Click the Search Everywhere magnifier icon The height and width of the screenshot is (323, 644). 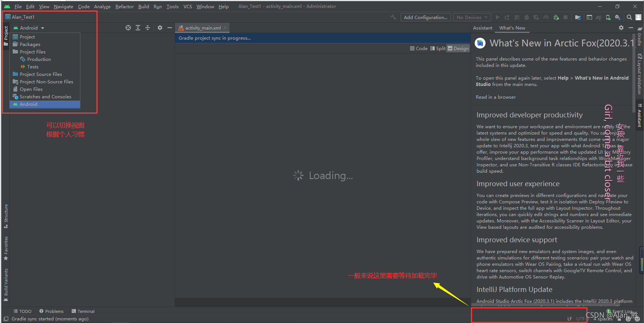[629, 17]
